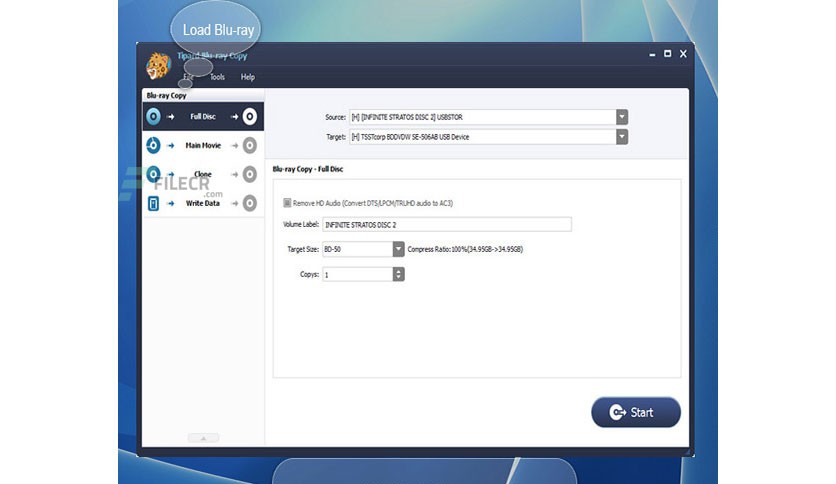
Task: Open the Target drive dropdown
Action: click(622, 136)
